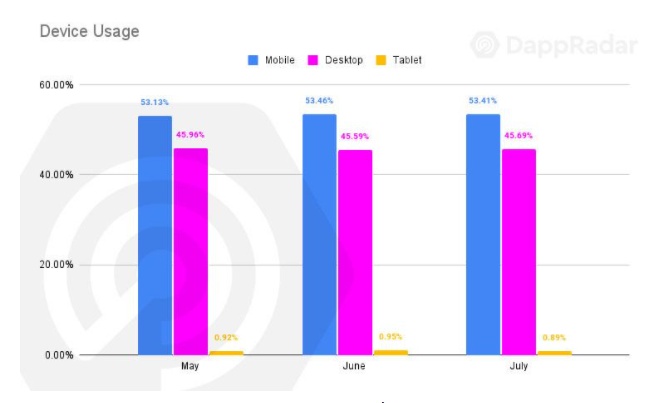Click the magenta Desktop legend swatch

[313, 60]
